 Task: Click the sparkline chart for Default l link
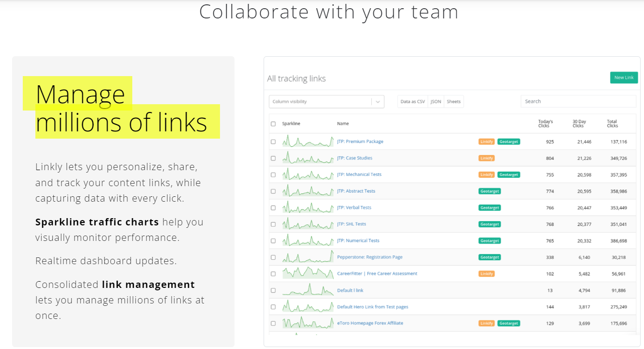[x=308, y=290]
